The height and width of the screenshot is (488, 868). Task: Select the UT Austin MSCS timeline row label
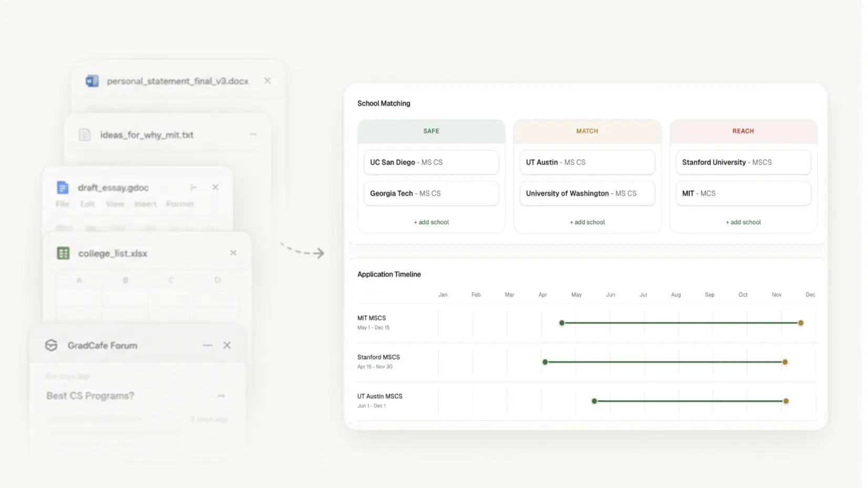pos(380,396)
